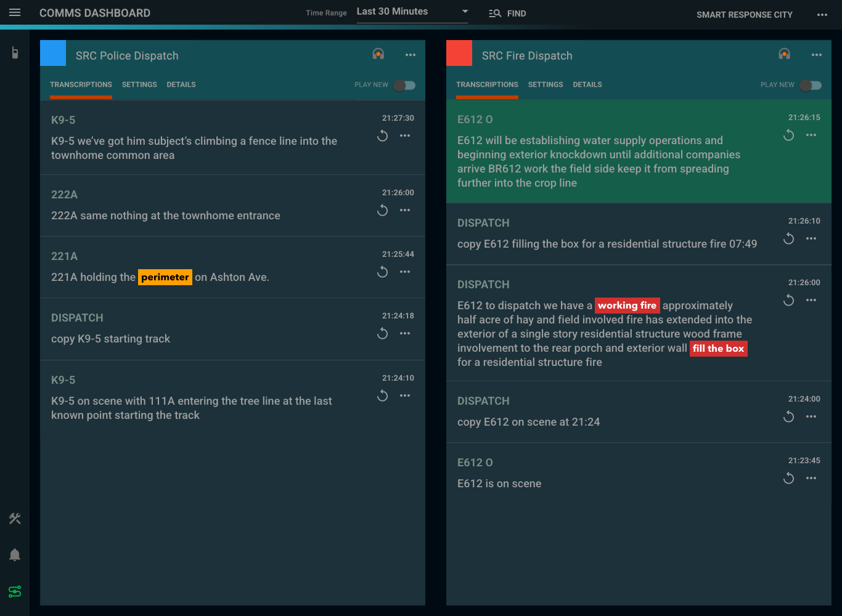842x616 pixels.
Task: Select Police Dispatch TRANSCRIPTIONS tab
Action: [x=81, y=85]
